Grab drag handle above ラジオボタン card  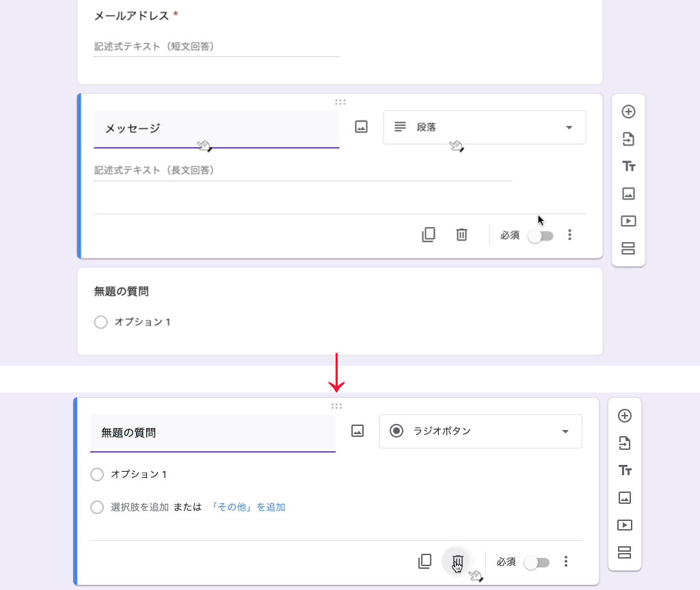click(x=336, y=406)
